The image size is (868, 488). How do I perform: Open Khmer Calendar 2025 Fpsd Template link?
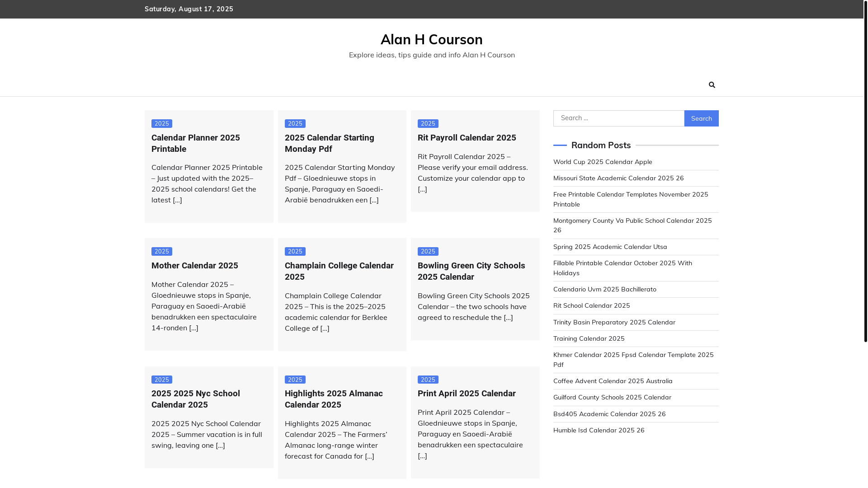(x=633, y=360)
